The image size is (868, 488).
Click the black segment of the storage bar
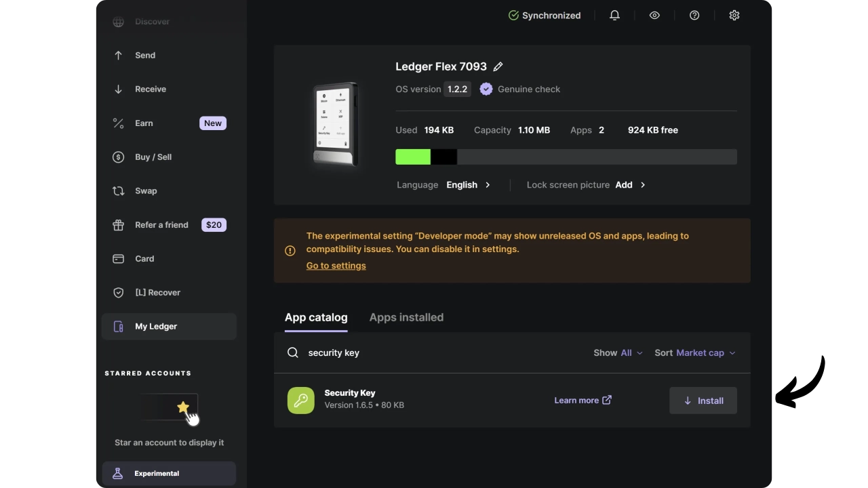(443, 157)
